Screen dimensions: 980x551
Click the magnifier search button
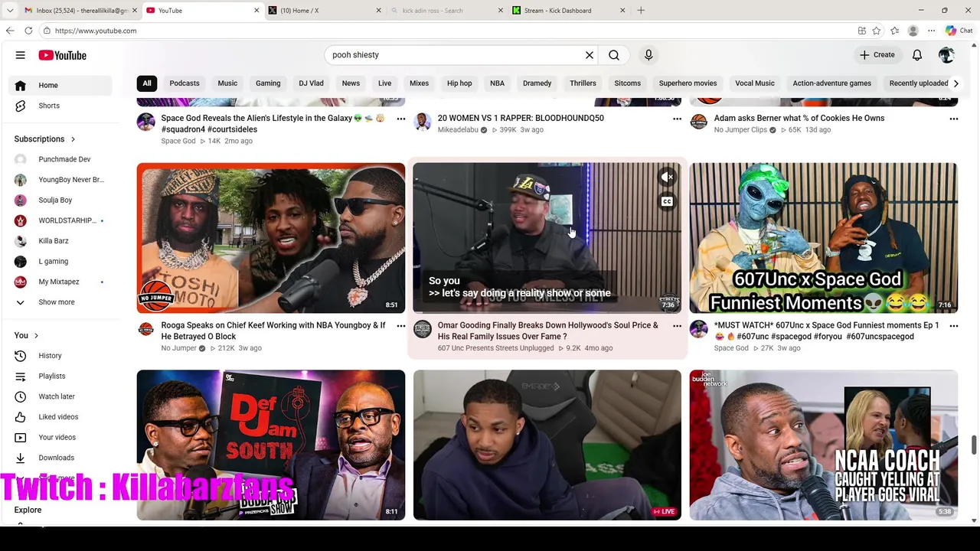point(614,55)
